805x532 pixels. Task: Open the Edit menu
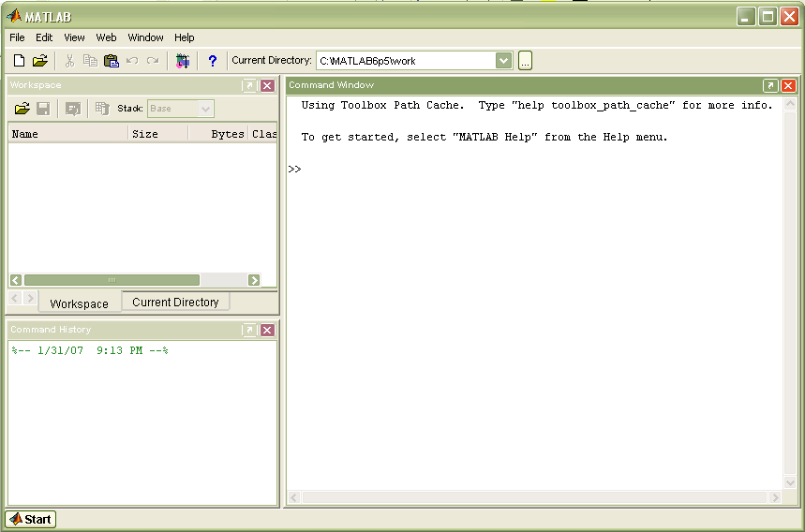click(x=44, y=37)
